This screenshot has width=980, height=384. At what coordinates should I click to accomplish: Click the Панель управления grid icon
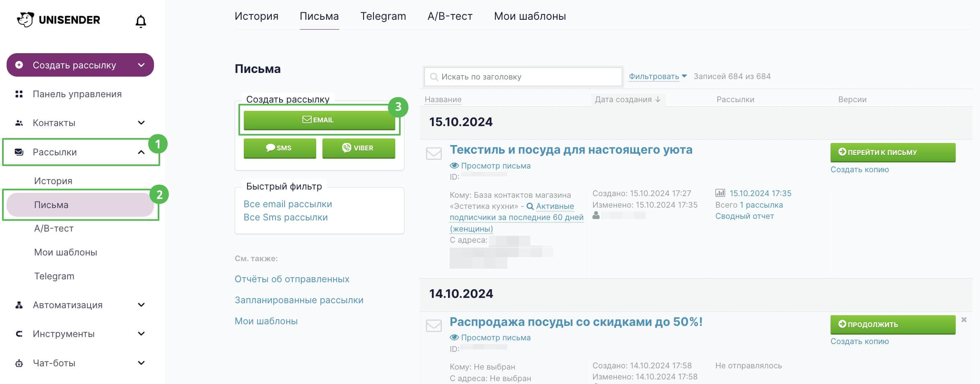19,94
